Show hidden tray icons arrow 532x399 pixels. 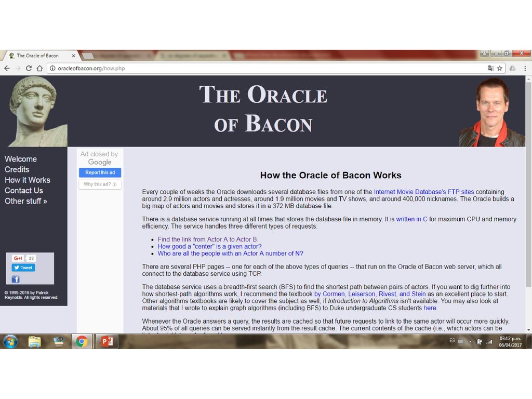click(470, 342)
